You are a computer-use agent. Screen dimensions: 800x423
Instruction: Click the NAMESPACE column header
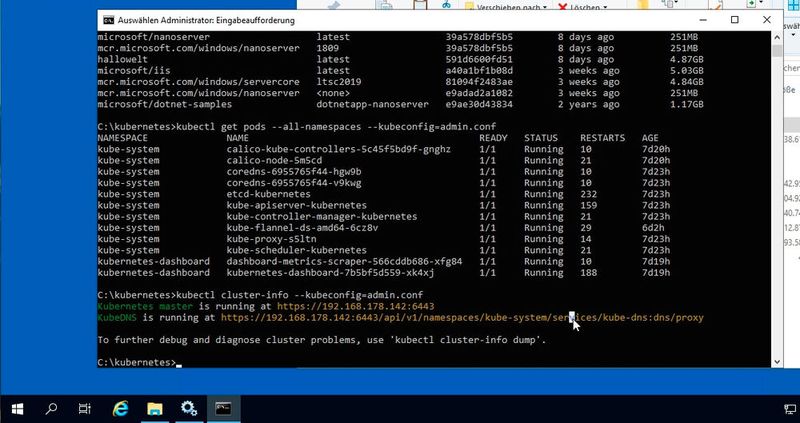(122, 138)
